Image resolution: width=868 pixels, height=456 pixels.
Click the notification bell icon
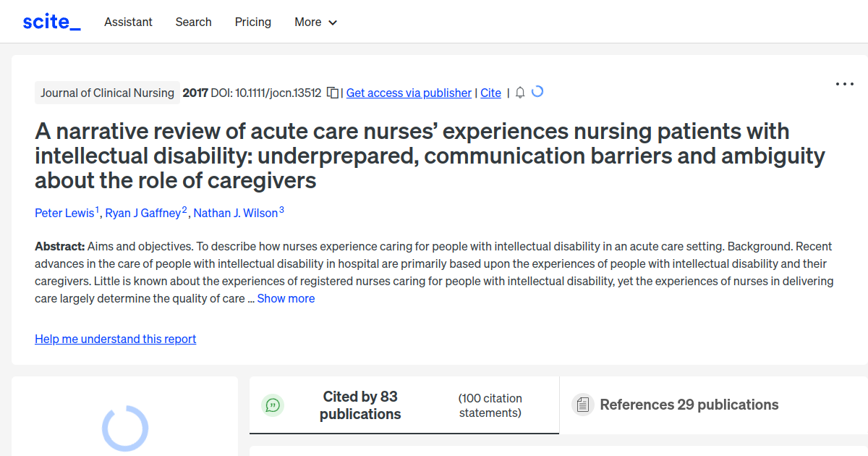pyautogui.click(x=519, y=93)
